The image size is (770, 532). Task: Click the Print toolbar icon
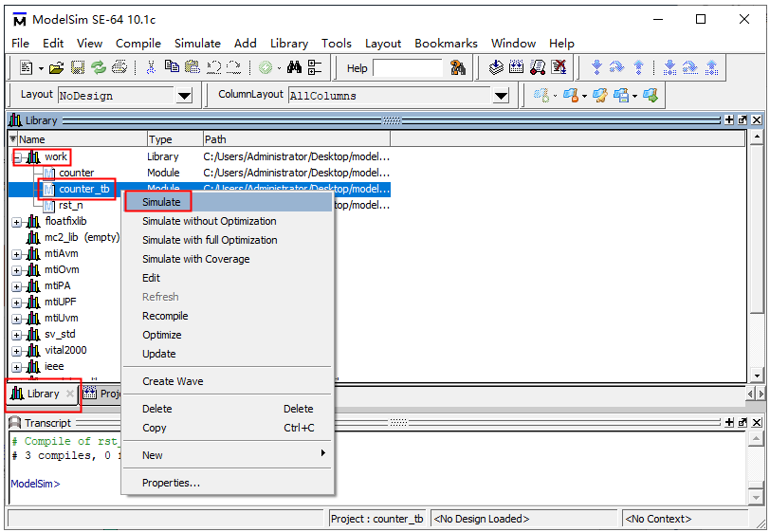[119, 68]
